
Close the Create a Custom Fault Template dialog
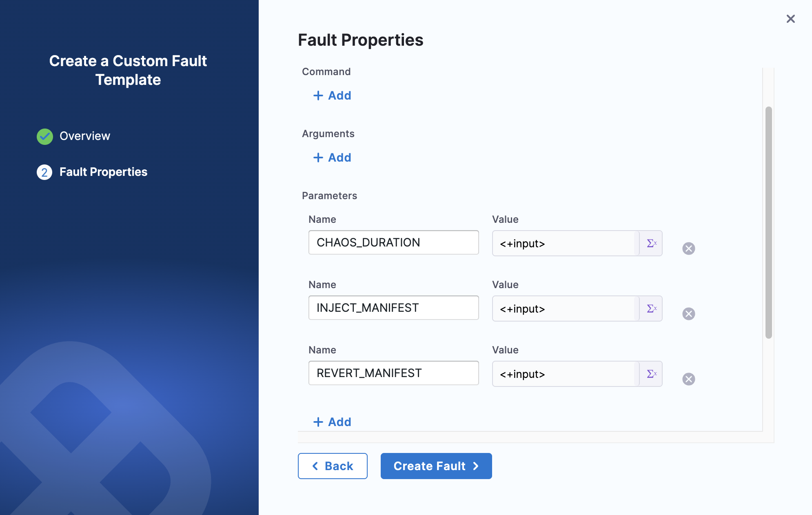coord(791,19)
